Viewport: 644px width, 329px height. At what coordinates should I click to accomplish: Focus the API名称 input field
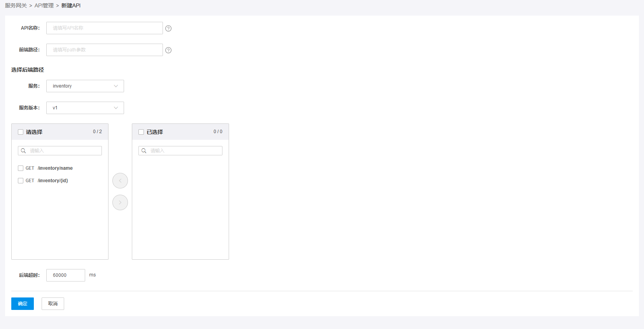pyautogui.click(x=104, y=28)
